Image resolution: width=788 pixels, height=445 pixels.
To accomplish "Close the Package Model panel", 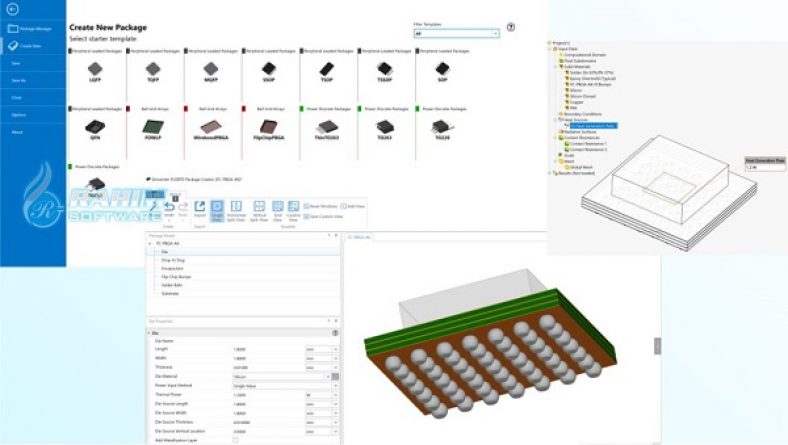I will 336,235.
